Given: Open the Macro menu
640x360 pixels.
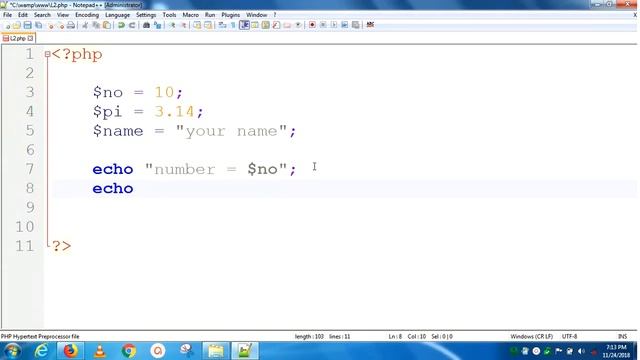Looking at the screenshot, I should (190, 15).
